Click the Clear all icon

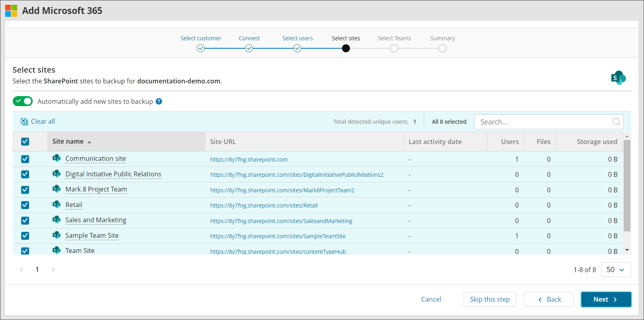pyautogui.click(x=24, y=122)
